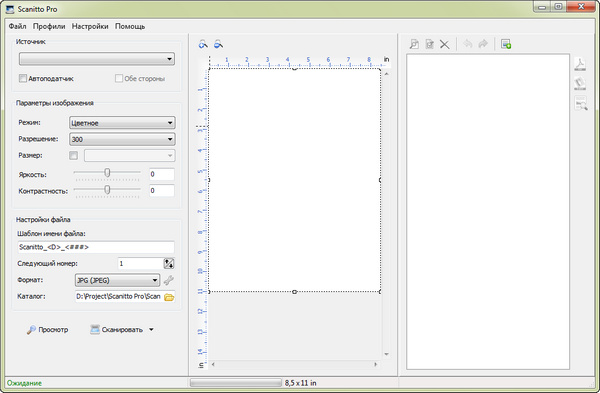Click the reset number icon next to Следующий номер
Viewport: 600px width, 393px height.
coord(169,263)
